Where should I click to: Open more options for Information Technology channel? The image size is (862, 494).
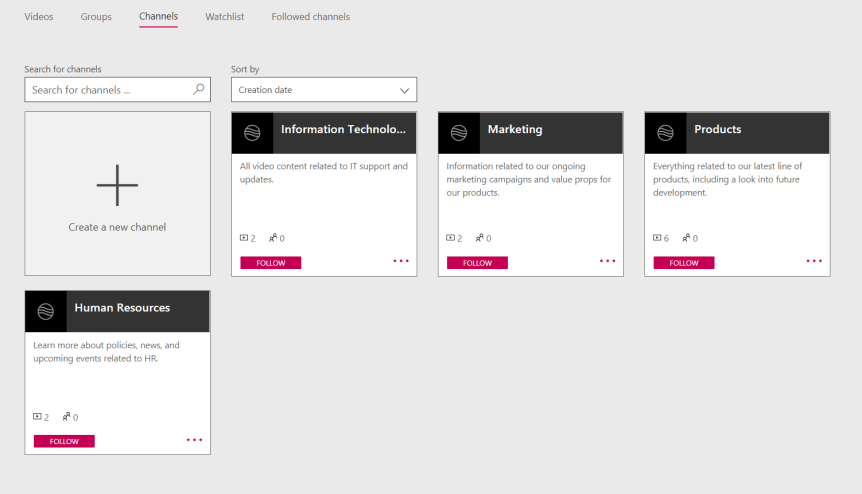coord(401,261)
